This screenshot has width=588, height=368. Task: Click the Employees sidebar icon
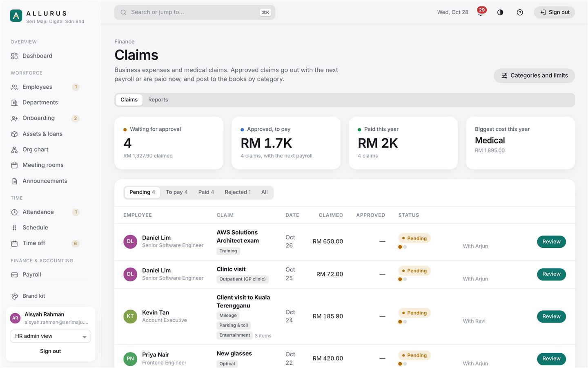14,87
